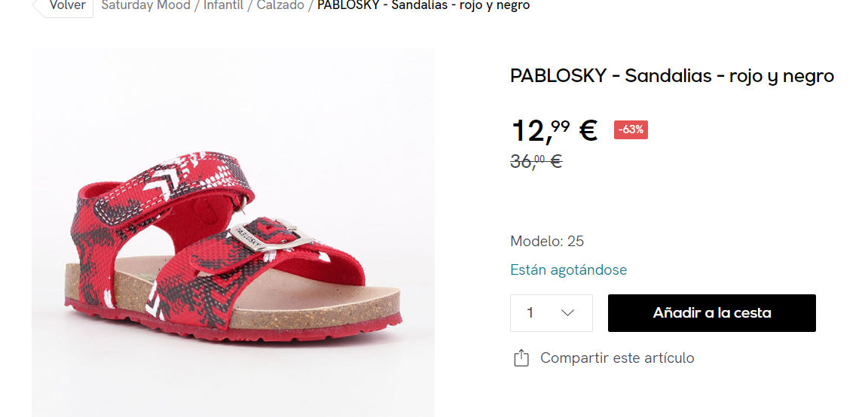The width and height of the screenshot is (868, 417).
Task: Click the product title PABLOSKY Sandalias
Action: click(672, 76)
